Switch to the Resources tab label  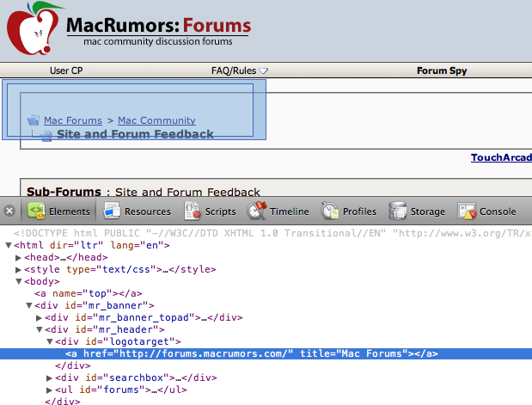click(x=148, y=212)
